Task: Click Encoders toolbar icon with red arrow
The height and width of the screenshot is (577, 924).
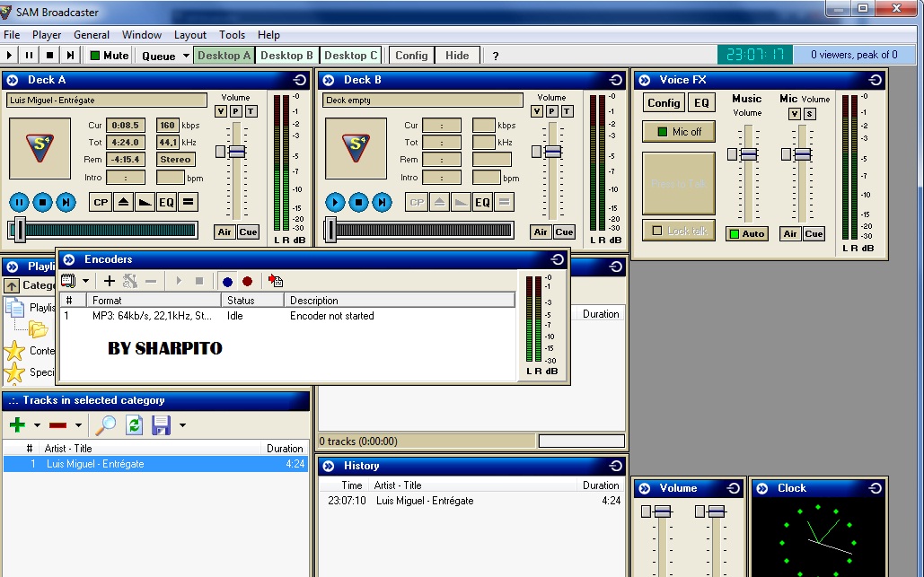Action: tap(275, 281)
